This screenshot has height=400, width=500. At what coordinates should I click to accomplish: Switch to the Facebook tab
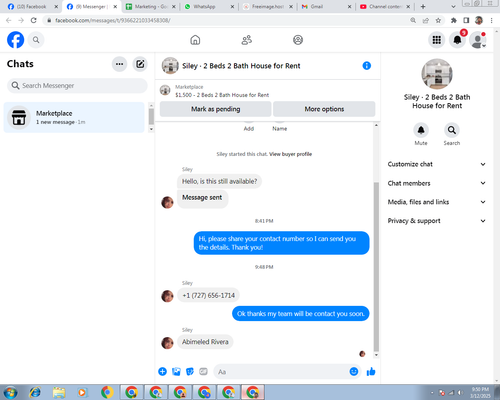32,6
